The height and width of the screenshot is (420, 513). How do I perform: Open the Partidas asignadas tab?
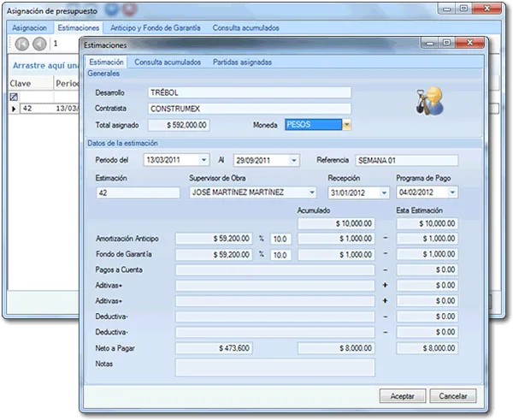[x=242, y=62]
